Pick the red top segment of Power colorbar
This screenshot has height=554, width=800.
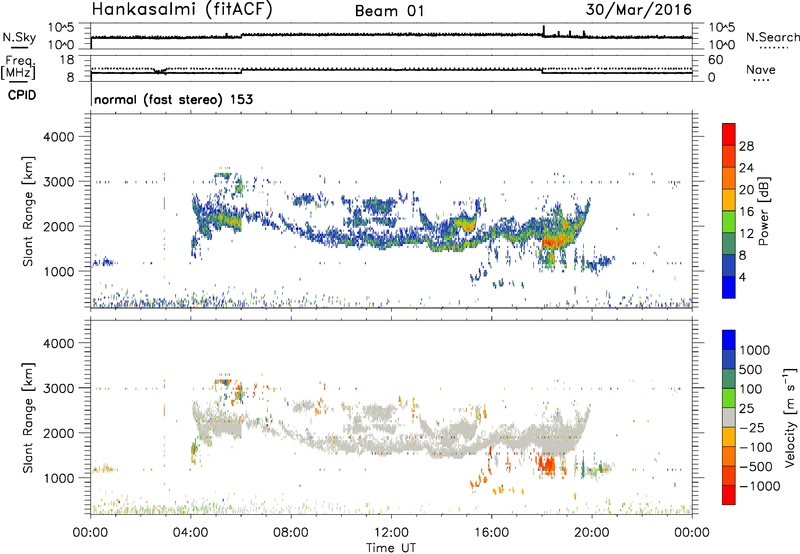[729, 134]
